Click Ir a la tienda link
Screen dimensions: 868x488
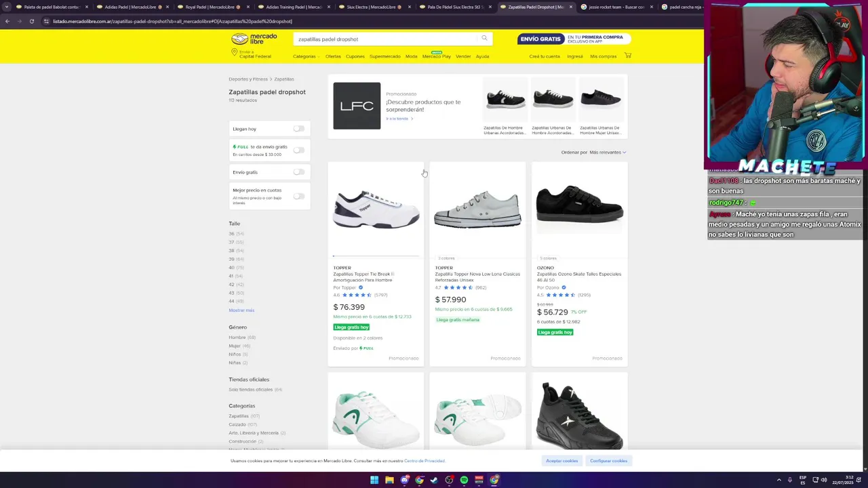click(399, 119)
